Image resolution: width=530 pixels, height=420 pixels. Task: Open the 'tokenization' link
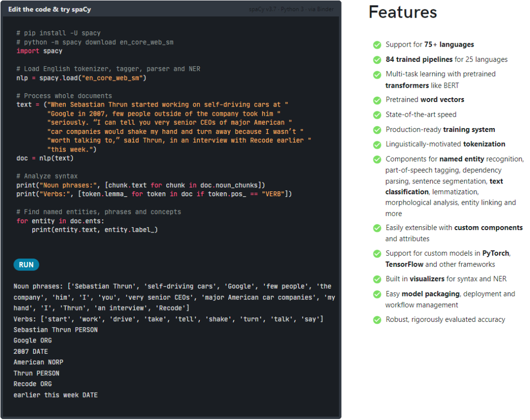pos(484,144)
